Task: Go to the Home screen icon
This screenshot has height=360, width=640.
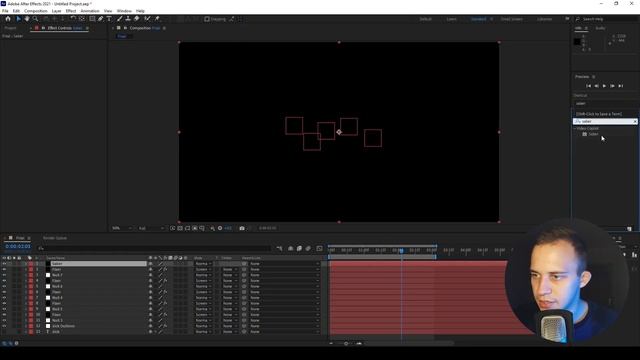Action: (x=8, y=19)
